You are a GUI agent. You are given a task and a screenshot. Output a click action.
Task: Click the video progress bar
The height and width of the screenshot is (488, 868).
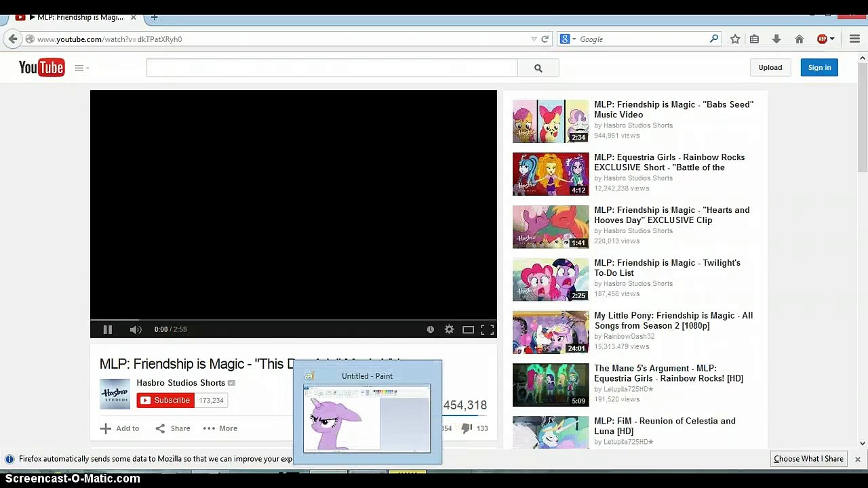[294, 319]
